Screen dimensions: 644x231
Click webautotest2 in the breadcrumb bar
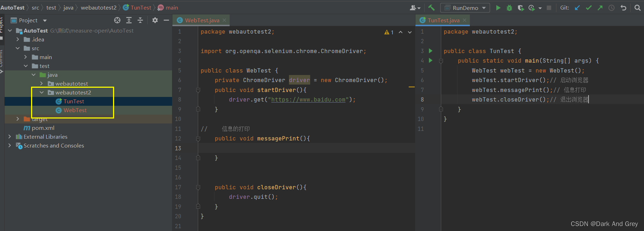tap(99, 8)
